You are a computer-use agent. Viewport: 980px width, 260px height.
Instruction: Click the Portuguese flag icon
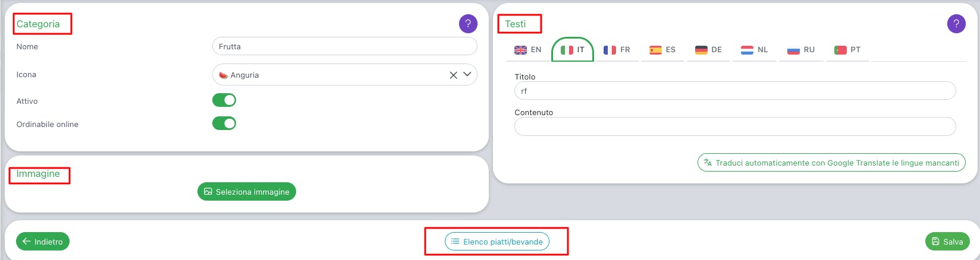(x=840, y=50)
